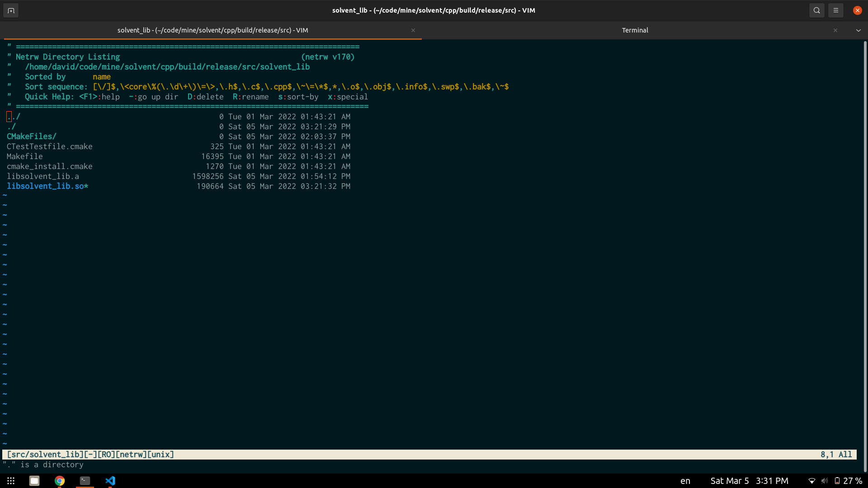Open the running Terminal dock icon
The width and height of the screenshot is (868, 488).
click(85, 480)
